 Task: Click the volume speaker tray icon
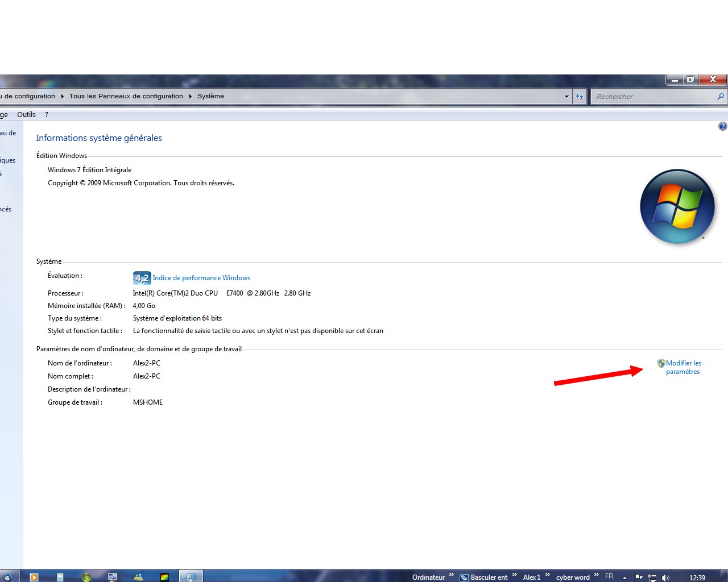pos(665,577)
